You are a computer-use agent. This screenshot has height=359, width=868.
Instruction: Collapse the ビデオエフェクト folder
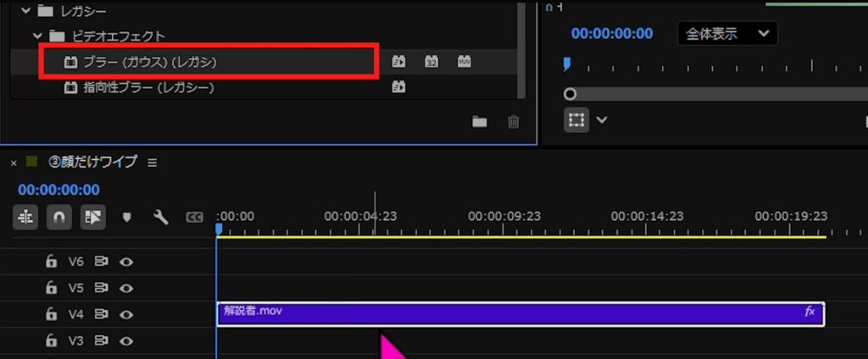pos(38,36)
